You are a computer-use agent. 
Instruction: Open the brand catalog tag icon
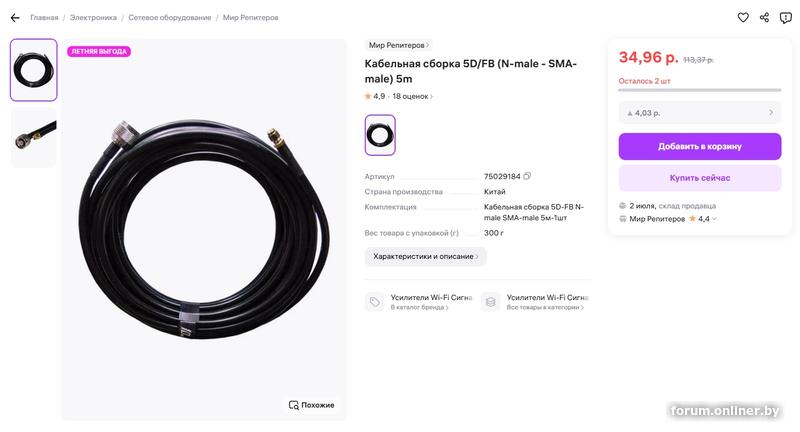pos(374,302)
